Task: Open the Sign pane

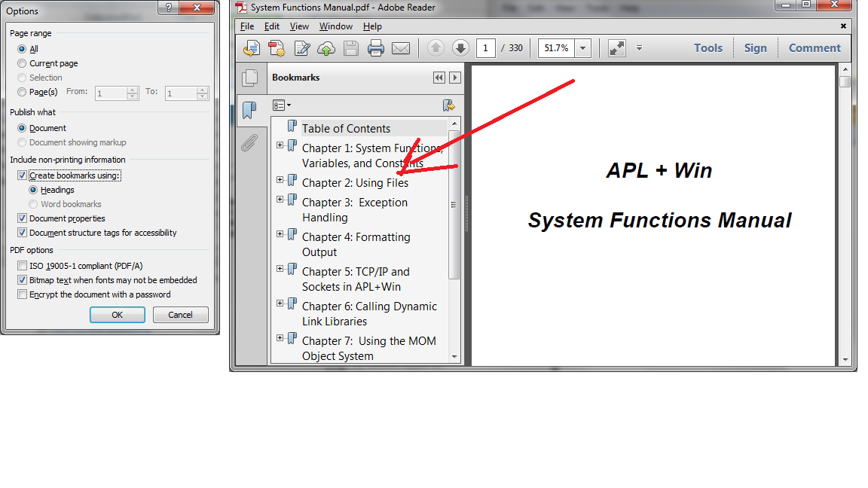Action: click(755, 48)
